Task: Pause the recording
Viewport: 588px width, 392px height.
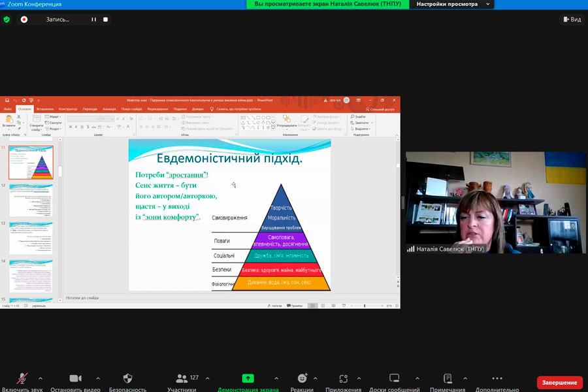Action: (93, 20)
